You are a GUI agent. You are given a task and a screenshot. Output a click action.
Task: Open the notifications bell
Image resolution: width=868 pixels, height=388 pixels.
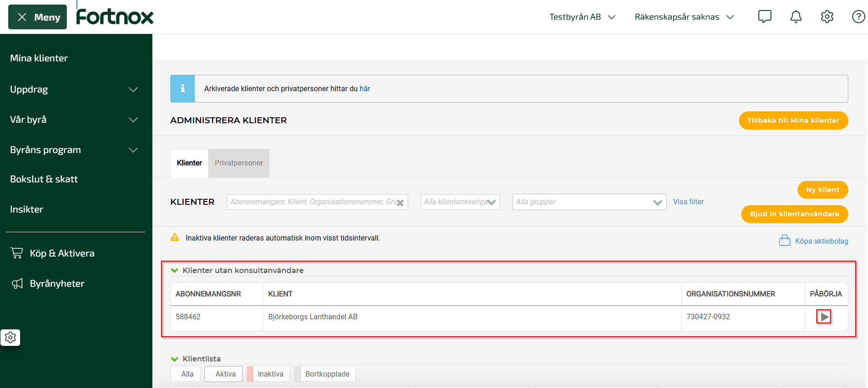[x=796, y=17]
